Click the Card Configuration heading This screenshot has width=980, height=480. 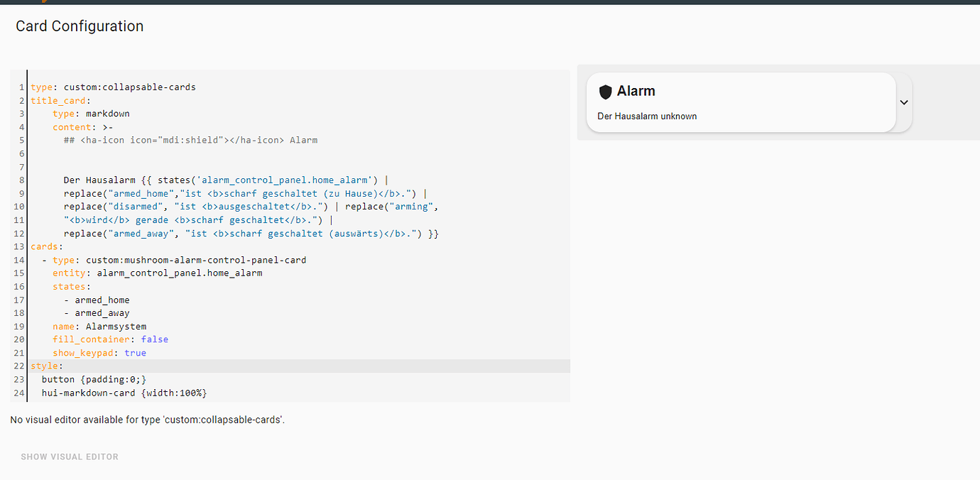(79, 26)
